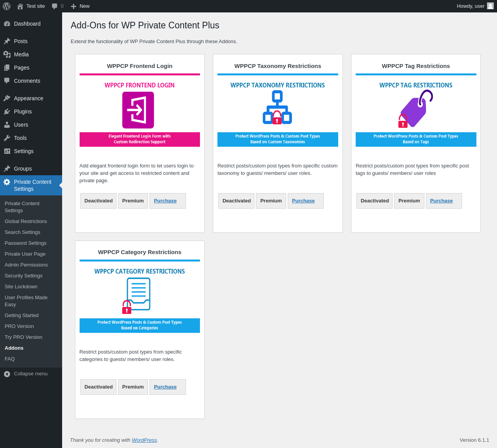
Task: Click the Private Content Settings gear icon
Action: (7, 182)
